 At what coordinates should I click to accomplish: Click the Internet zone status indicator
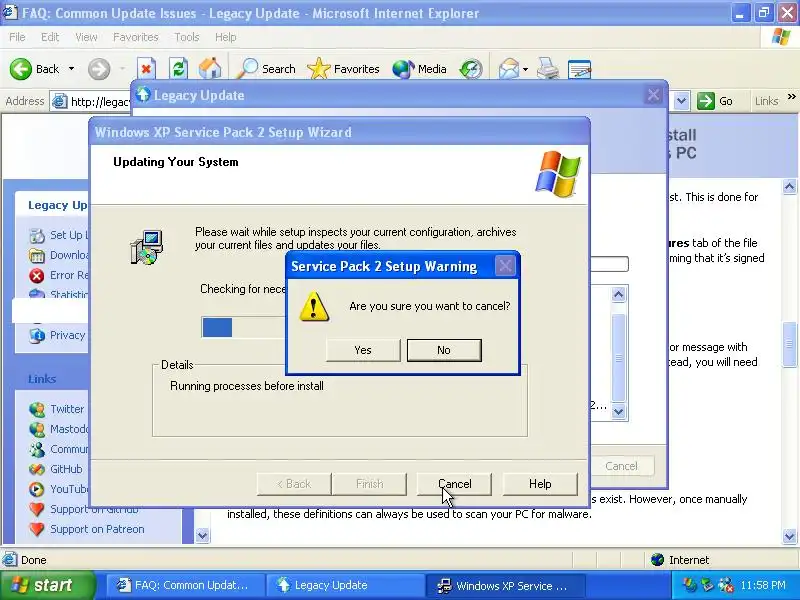(x=680, y=560)
